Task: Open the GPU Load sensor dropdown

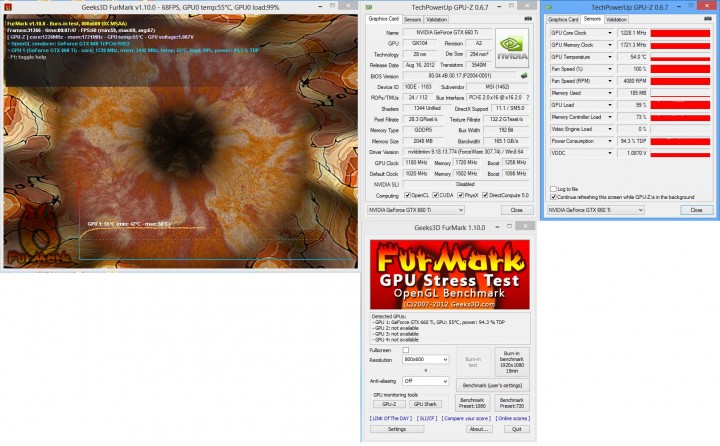Action: click(610, 105)
